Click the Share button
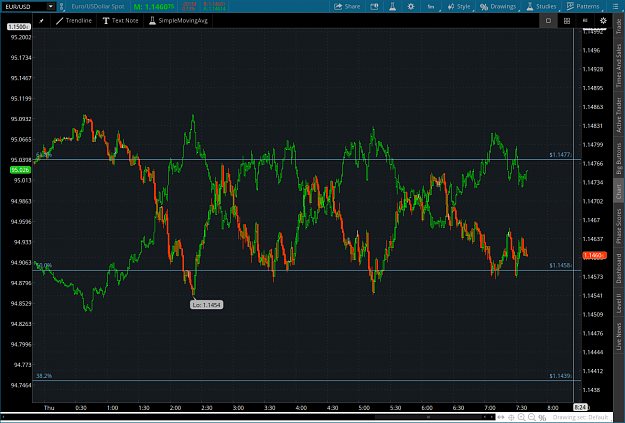This screenshot has width=625, height=423. point(347,6)
